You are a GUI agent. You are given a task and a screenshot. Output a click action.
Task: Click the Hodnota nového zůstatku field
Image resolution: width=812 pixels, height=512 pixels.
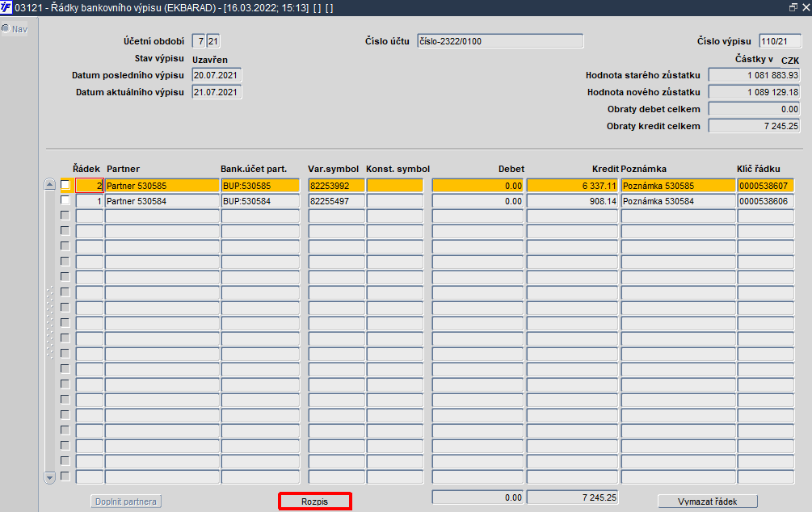coord(754,92)
